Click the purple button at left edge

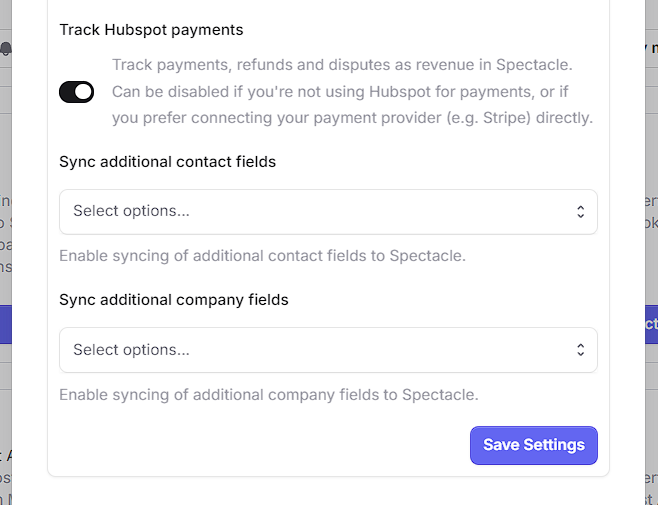coord(5,324)
